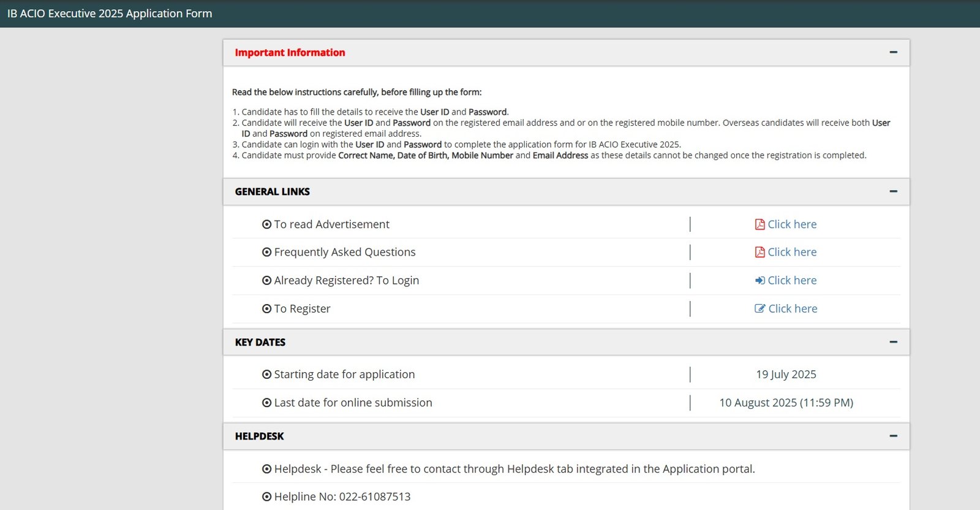980x510 pixels.
Task: Collapse the Important Information section
Action: coord(893,53)
